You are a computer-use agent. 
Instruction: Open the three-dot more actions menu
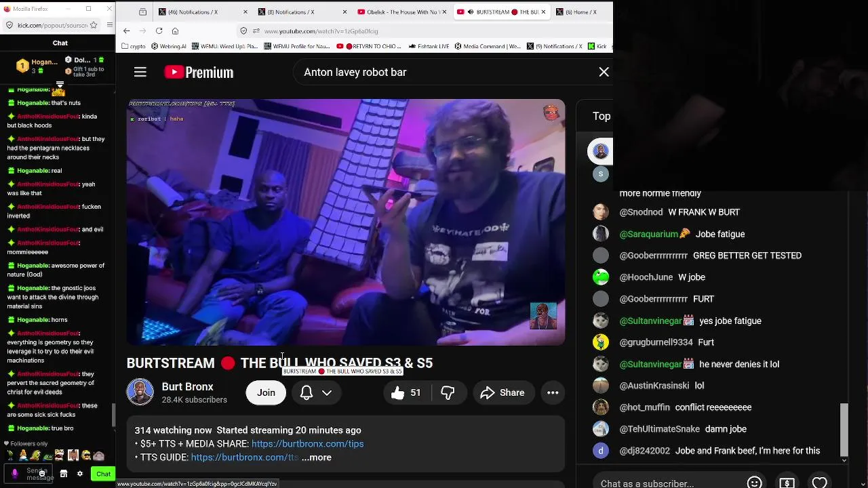553,392
